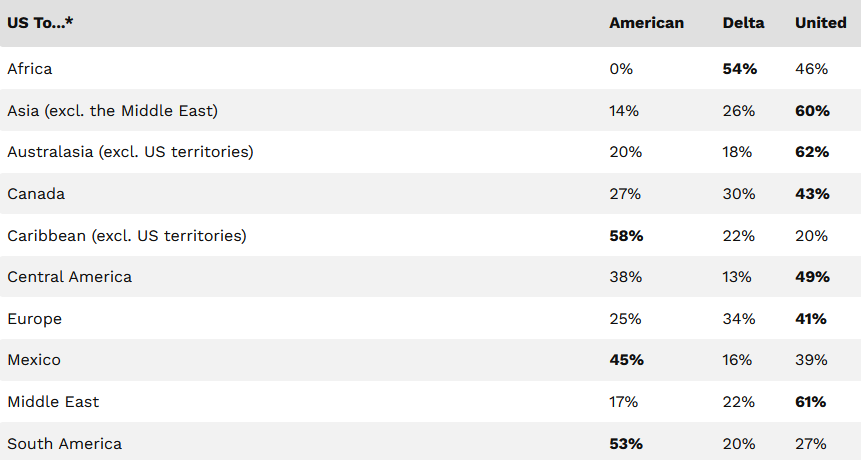Click American's 58% value for Caribbean
The image size is (861, 460).
click(x=626, y=236)
